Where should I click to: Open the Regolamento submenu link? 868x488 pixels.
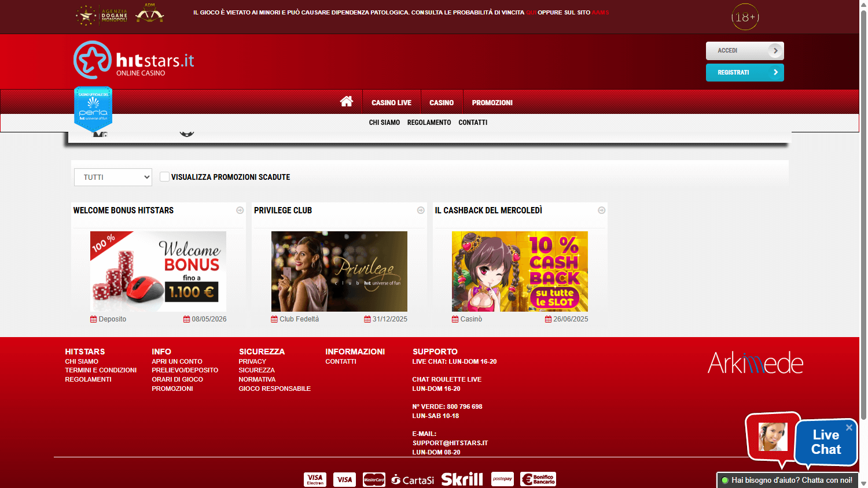click(429, 123)
